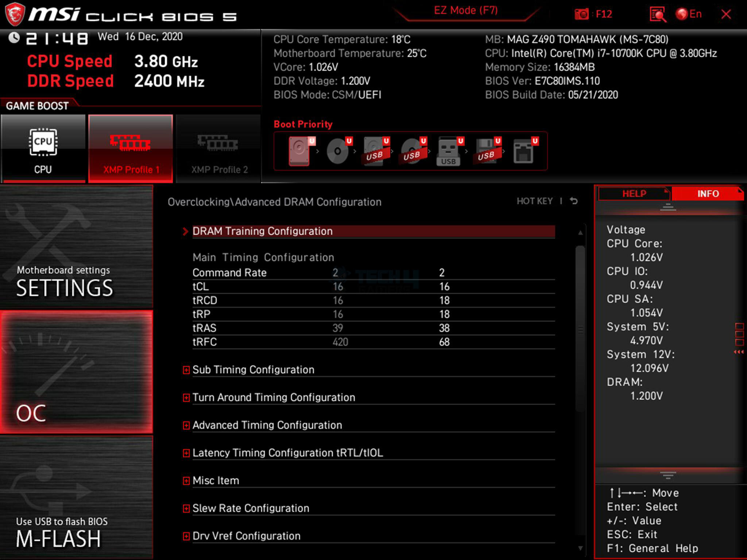Click the 'CPU SA: 1.054V' reading
This screenshot has width=747, height=560.
(635, 306)
